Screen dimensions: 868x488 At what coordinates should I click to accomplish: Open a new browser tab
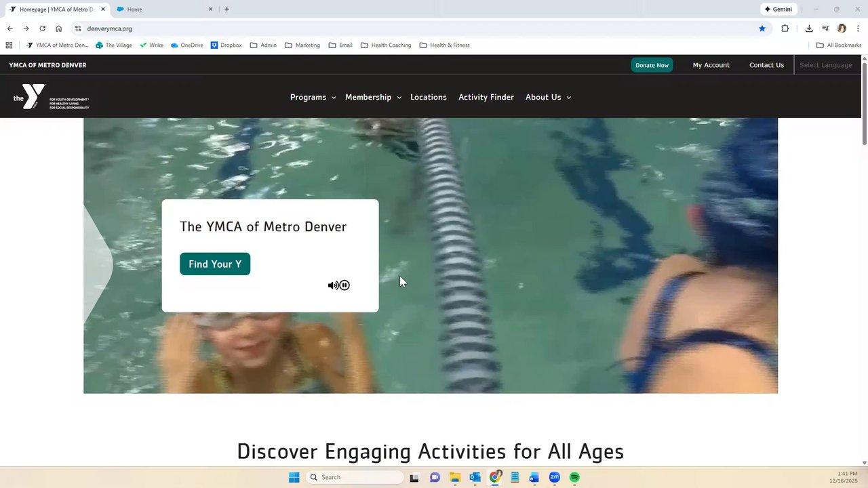(226, 9)
